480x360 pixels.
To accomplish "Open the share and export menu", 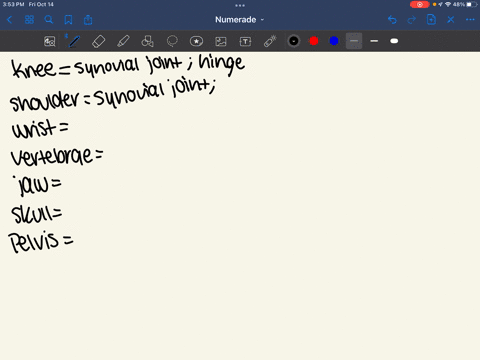I will coord(88,20).
